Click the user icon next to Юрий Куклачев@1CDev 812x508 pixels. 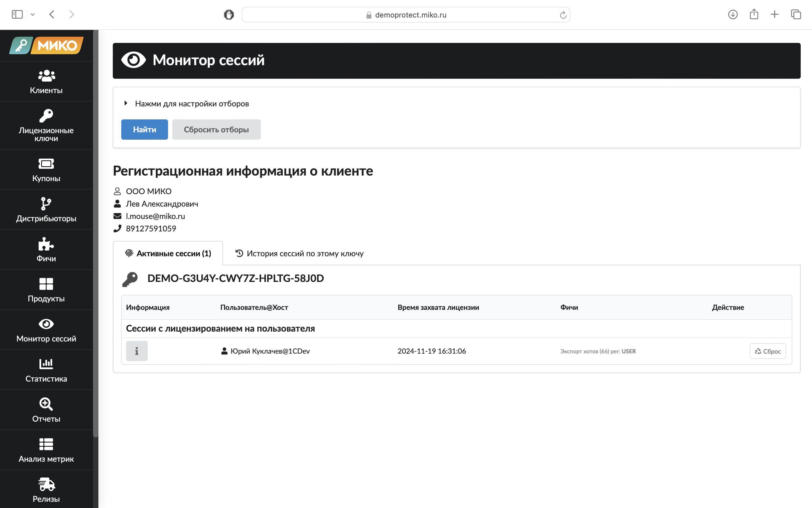pyautogui.click(x=224, y=351)
